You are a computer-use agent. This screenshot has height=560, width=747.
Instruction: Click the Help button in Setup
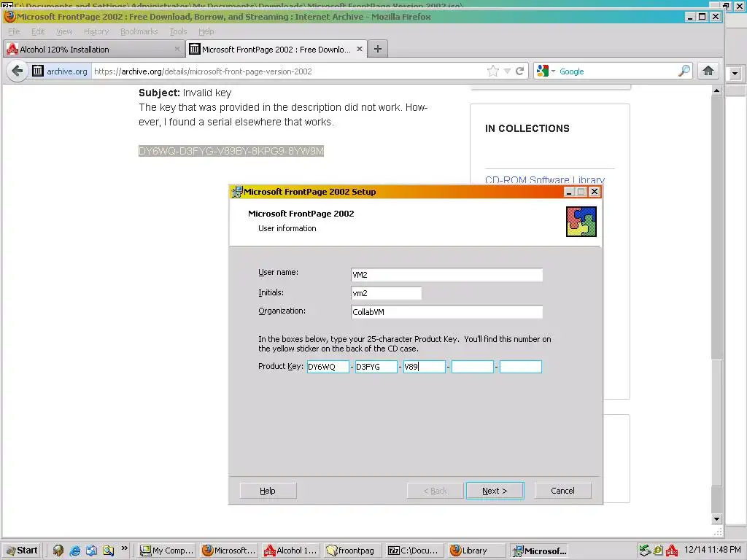[268, 491]
